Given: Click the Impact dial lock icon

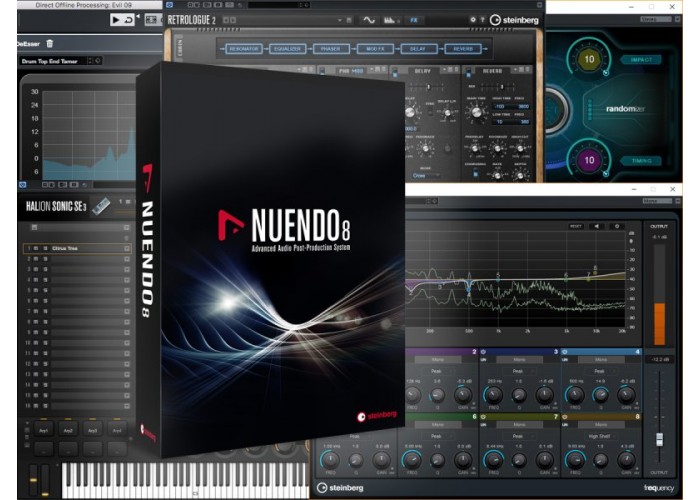Looking at the screenshot, I should point(606,73).
